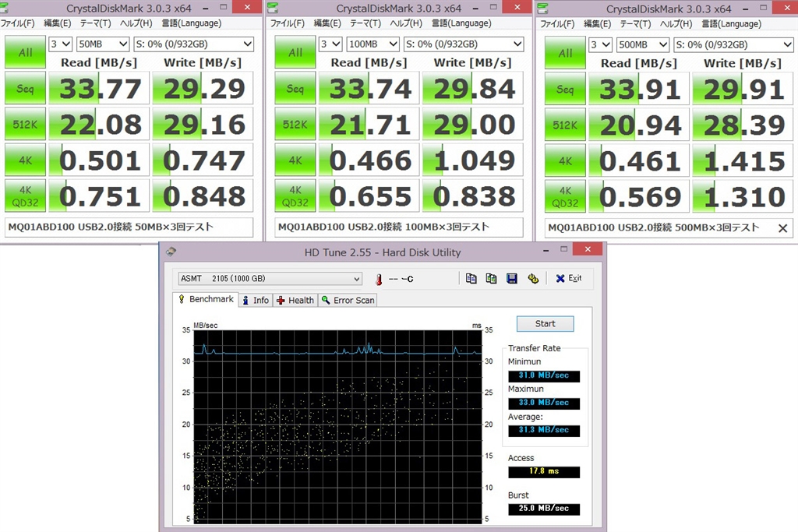Run All tests in 100MB CrystalDiskMark window

coord(295,52)
